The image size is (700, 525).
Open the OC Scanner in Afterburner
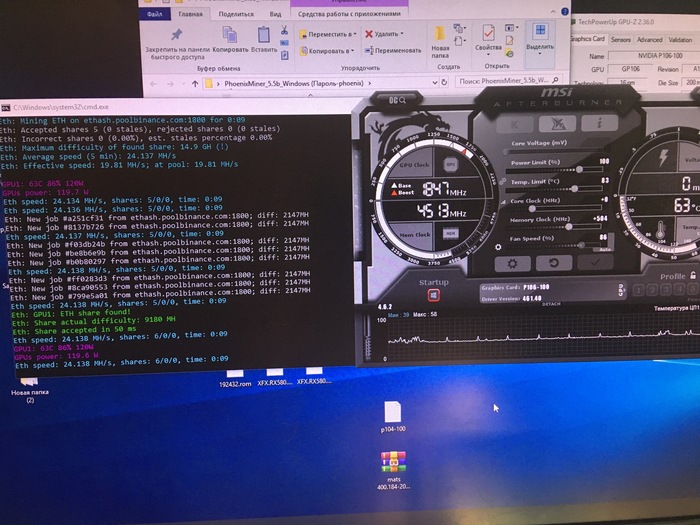click(397, 100)
